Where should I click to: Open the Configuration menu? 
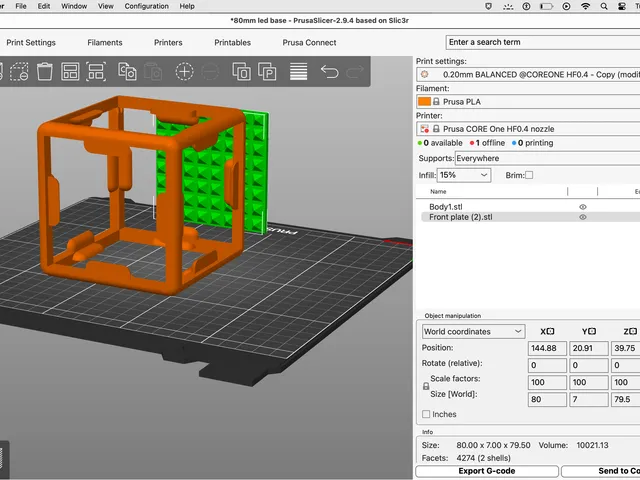click(147, 6)
